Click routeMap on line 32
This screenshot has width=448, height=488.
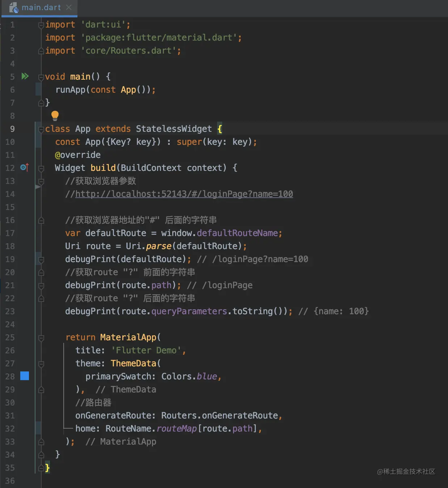tap(177, 429)
